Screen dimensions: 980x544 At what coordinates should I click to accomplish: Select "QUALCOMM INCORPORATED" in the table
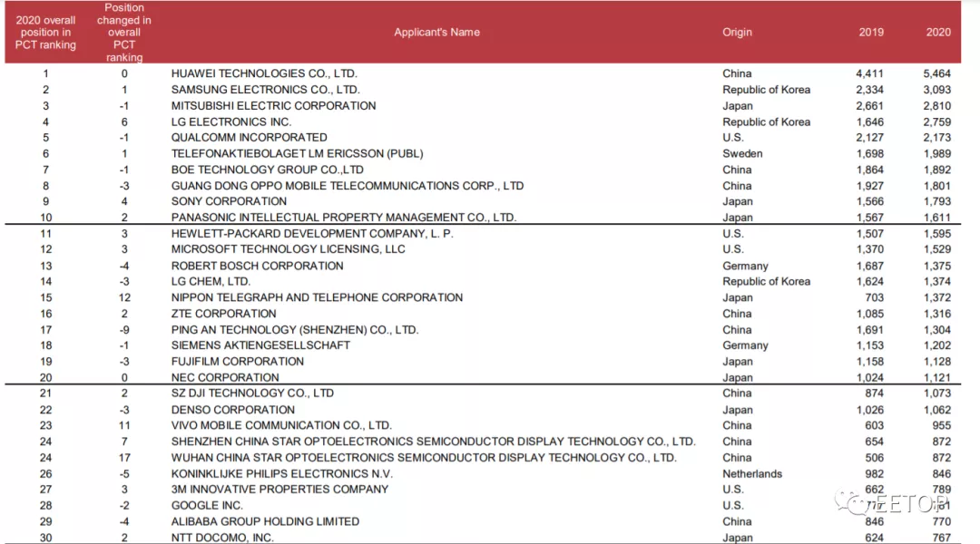250,138
